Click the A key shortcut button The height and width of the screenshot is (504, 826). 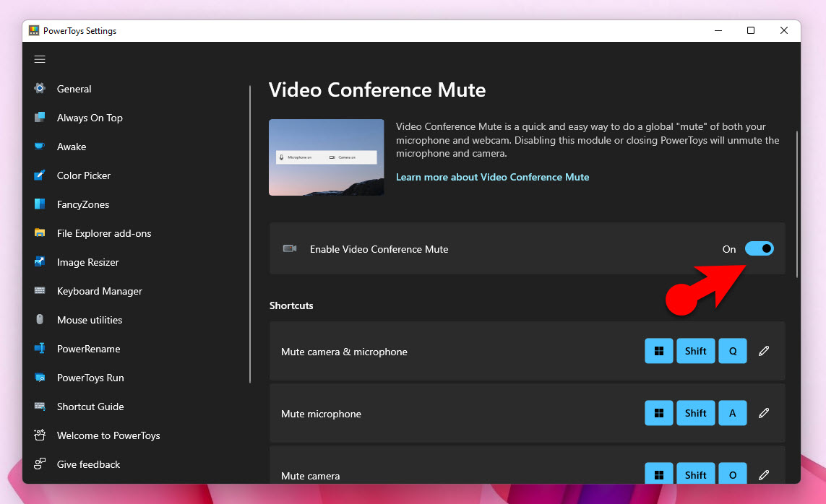pos(732,413)
